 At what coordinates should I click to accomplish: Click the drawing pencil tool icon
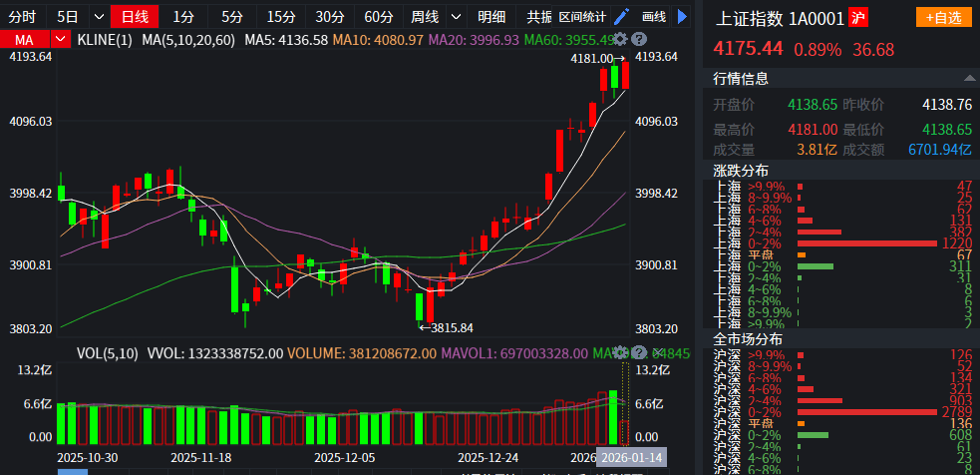click(621, 17)
